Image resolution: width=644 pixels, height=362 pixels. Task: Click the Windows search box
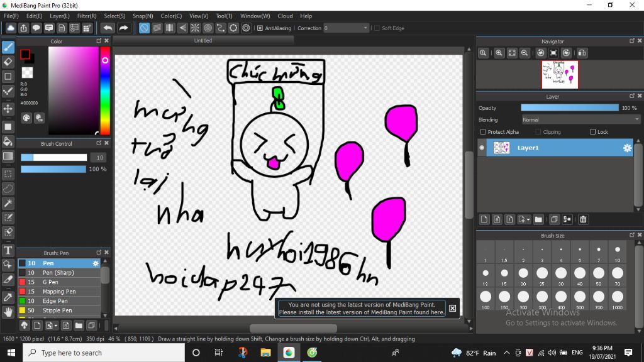[x=104, y=353]
